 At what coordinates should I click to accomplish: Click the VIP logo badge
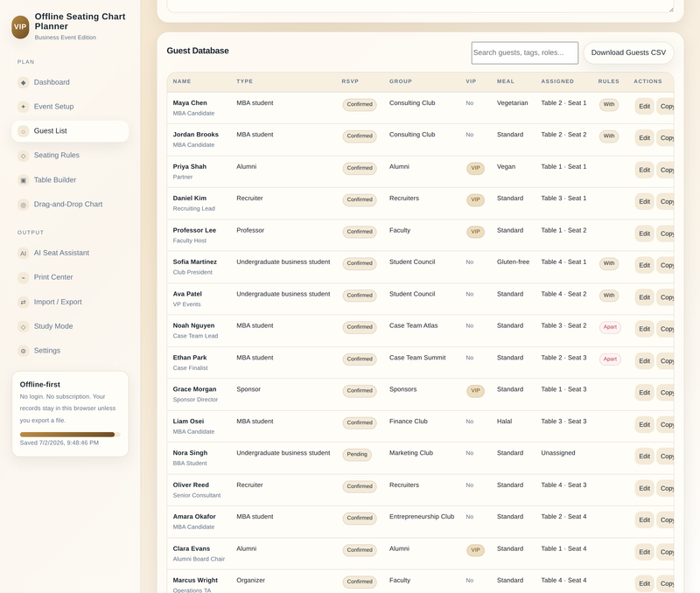[x=20, y=27]
